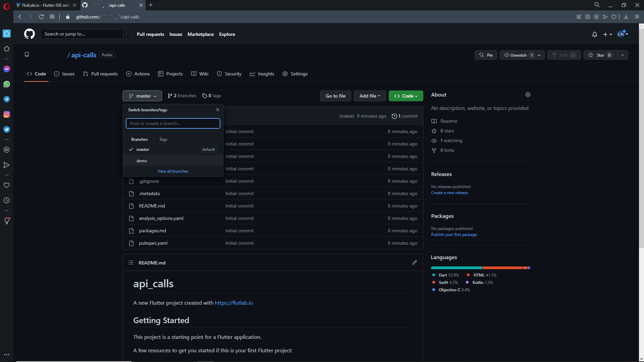This screenshot has width=644, height=362.
Task: Click the Opera sidebar three-dots setup
Action: 7,355
